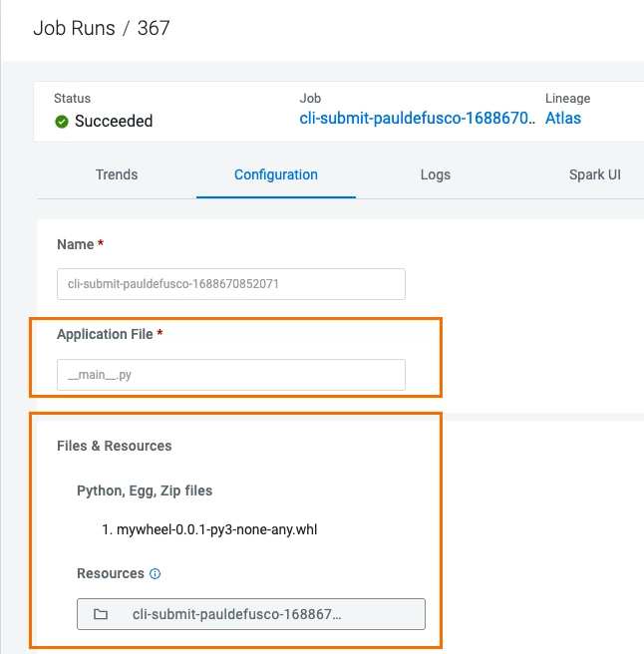Click the Lineage label
This screenshot has height=654, width=644.
[567, 99]
